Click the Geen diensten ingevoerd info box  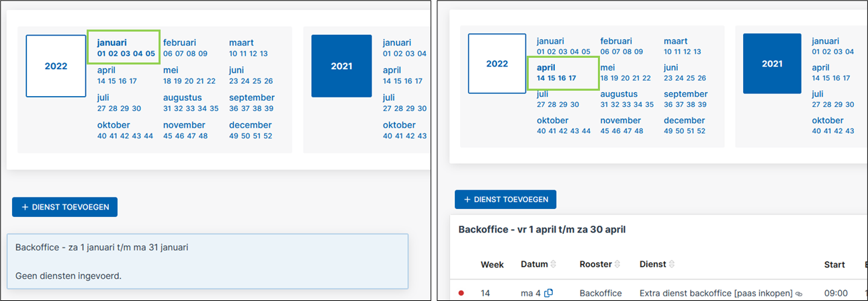click(x=208, y=261)
